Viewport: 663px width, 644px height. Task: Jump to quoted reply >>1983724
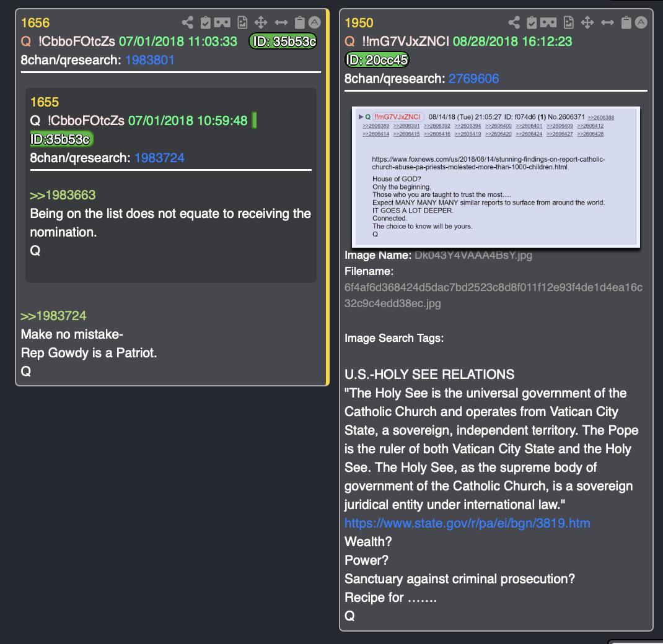tap(53, 316)
